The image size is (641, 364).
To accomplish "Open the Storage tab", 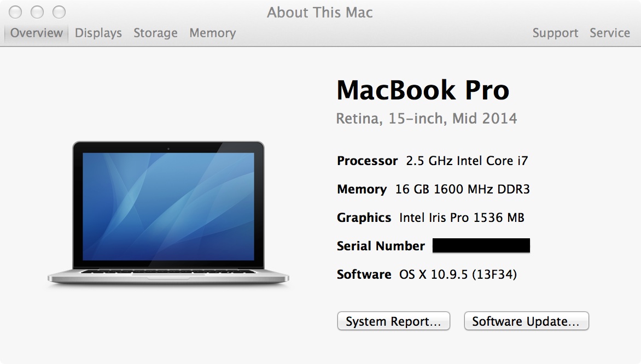I will pos(155,33).
